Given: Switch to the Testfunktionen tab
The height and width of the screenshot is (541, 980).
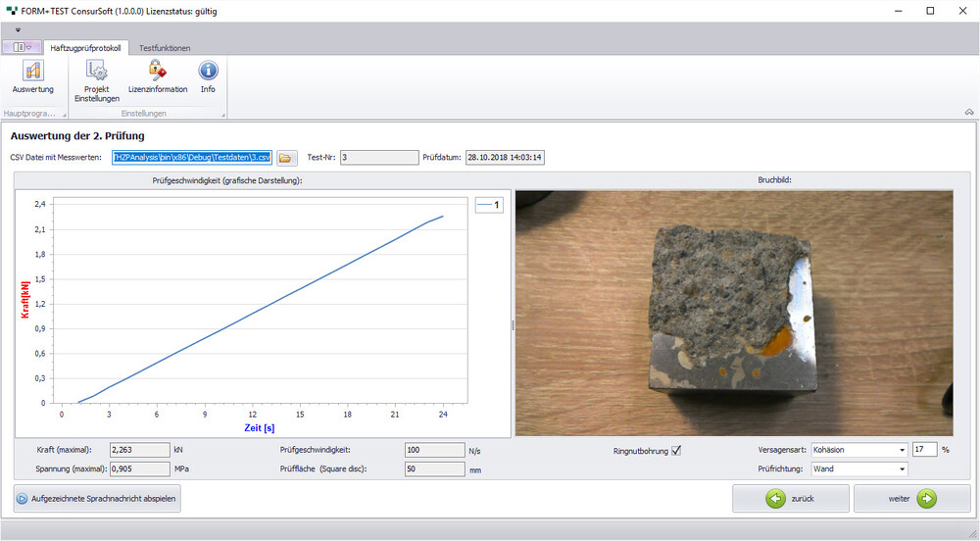Looking at the screenshot, I should [165, 47].
